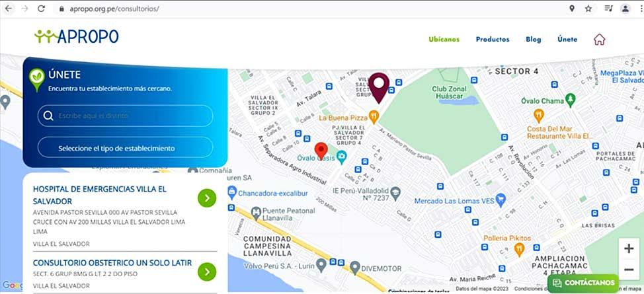Click the dark maroon map marker pin
Screen dimensions: 644x294
click(379, 87)
